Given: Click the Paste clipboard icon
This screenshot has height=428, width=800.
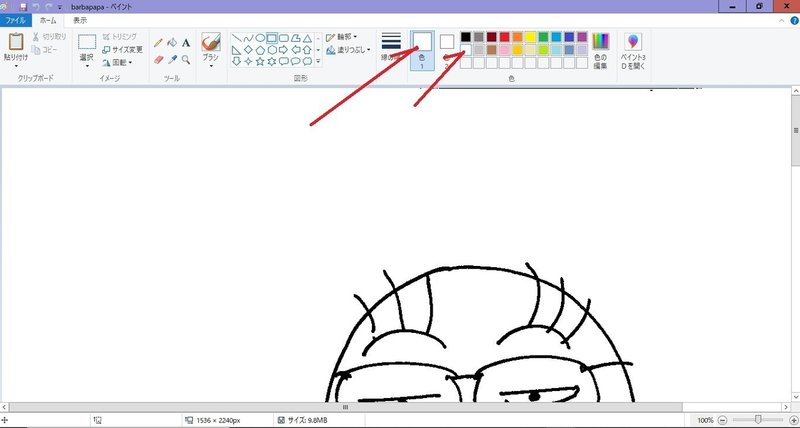Looking at the screenshot, I should (16, 42).
